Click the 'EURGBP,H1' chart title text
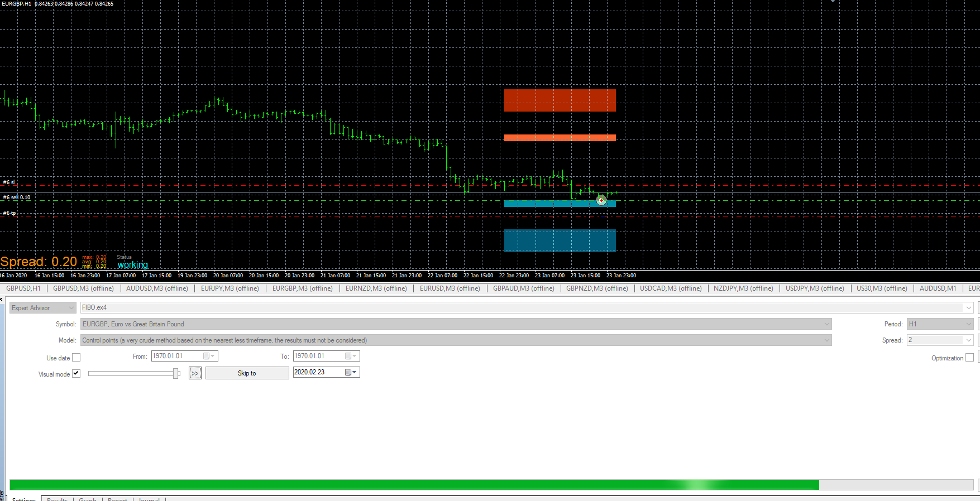 [x=16, y=4]
